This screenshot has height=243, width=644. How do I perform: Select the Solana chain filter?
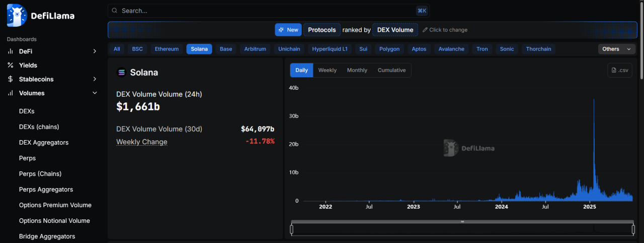(x=199, y=49)
